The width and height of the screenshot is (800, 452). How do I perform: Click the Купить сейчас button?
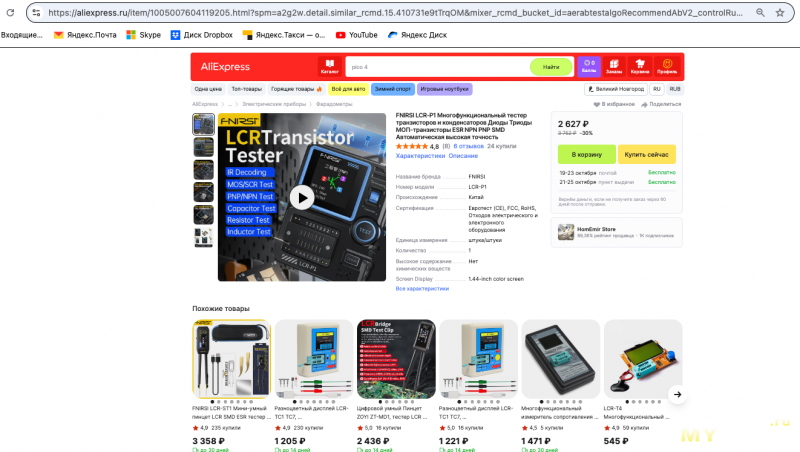[x=646, y=155]
